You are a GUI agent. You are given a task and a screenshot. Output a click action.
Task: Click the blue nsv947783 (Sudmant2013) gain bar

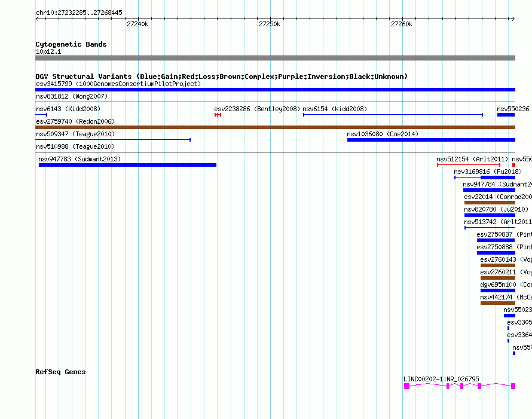127,165
